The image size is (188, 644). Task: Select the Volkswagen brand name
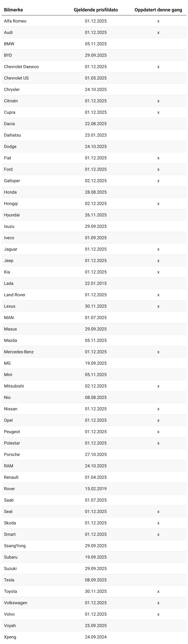[16, 603]
